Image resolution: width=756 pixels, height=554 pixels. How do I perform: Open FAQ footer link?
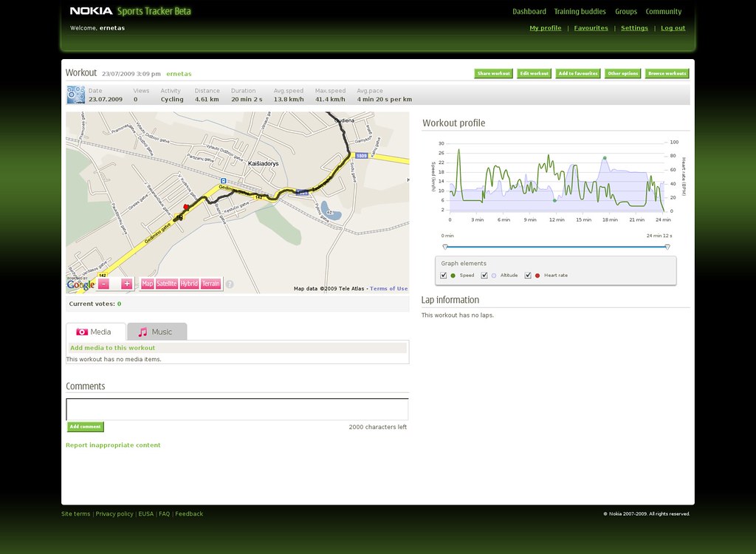point(165,514)
